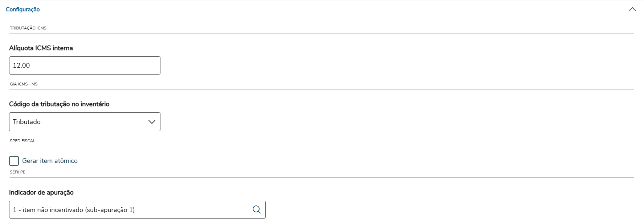Click the Configuração section title
Screen dimensions: 644x224
coord(23,9)
